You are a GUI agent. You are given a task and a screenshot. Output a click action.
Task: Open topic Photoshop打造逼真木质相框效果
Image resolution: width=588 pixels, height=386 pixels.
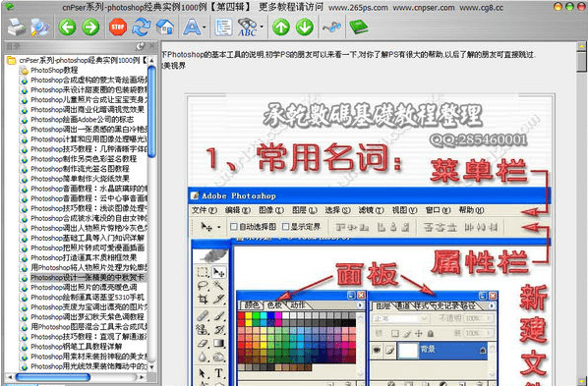[x=84, y=257]
